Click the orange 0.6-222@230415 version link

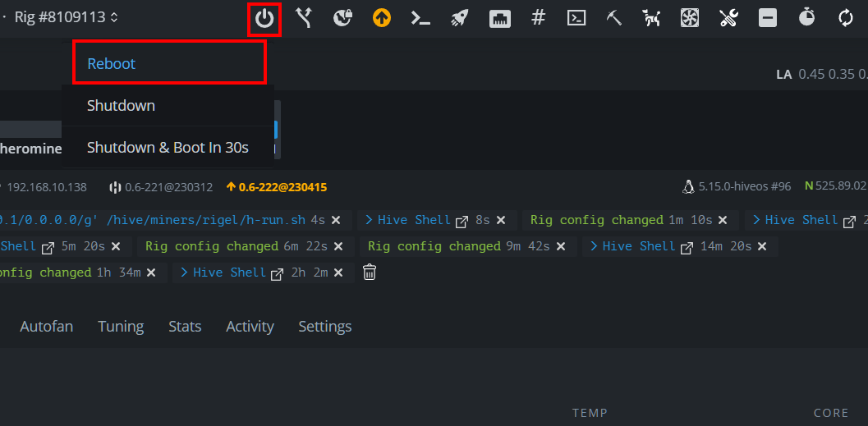pyautogui.click(x=282, y=187)
